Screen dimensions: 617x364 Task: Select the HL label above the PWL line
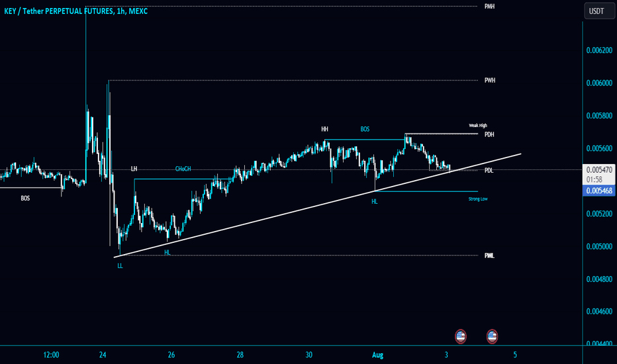point(167,253)
